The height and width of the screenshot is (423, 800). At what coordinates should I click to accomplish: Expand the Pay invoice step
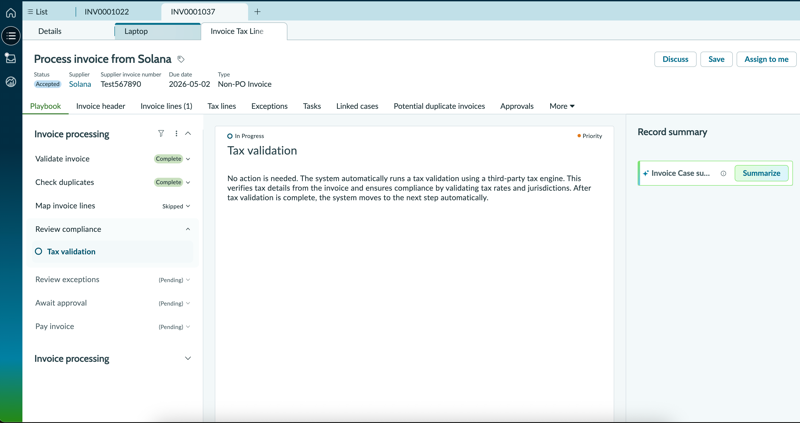pos(188,327)
